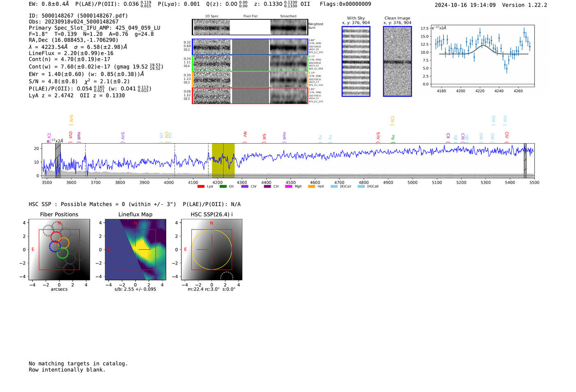Click the red NV label above the spectrum
Image resolution: width=576 pixels, height=392 pixels.
pyautogui.click(x=245, y=135)
